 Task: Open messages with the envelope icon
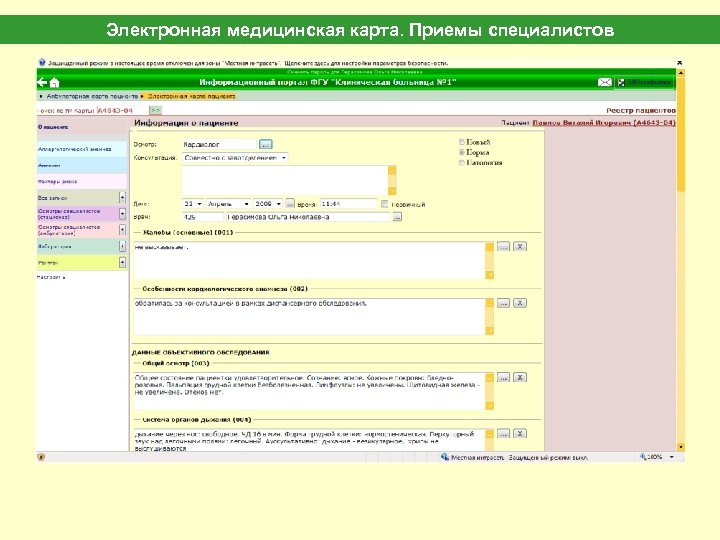(604, 82)
